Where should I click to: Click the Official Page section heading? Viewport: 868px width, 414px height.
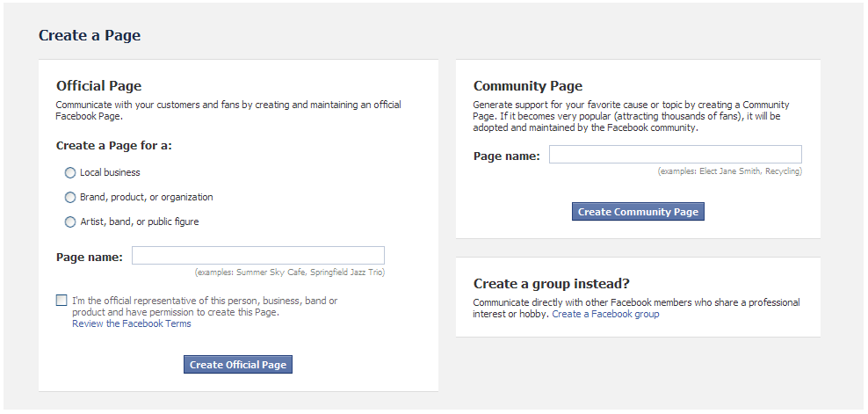point(99,86)
